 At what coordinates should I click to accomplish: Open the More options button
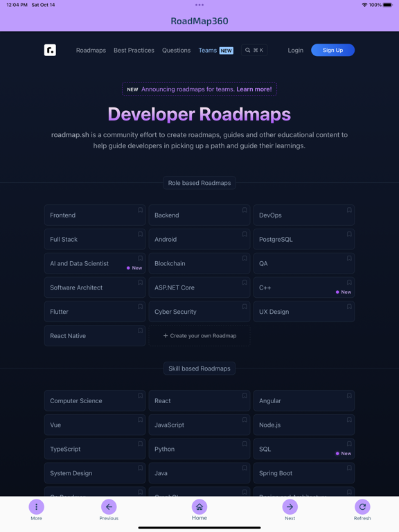click(x=36, y=507)
